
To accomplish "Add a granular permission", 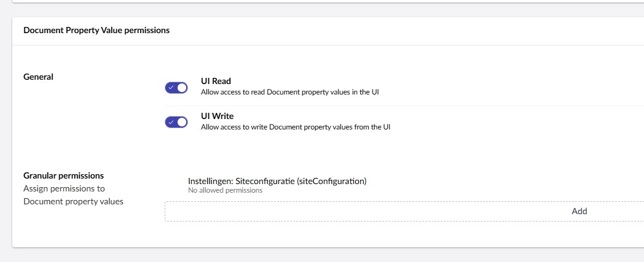I will pos(579,211).
